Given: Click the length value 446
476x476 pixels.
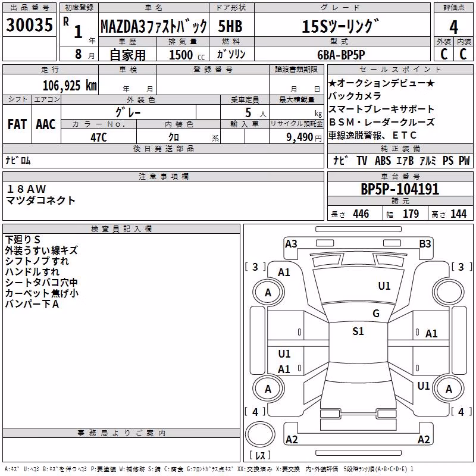Looking at the screenshot, I should coord(361,214).
